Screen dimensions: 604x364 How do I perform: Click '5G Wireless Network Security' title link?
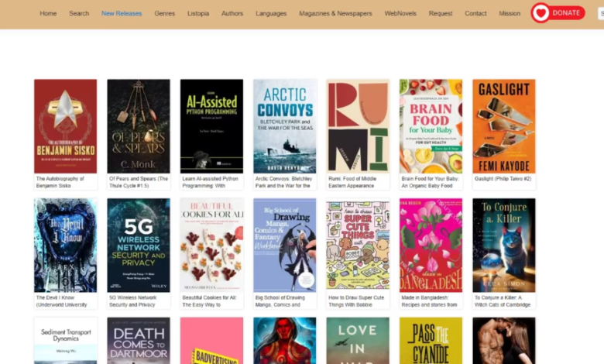pos(133,301)
